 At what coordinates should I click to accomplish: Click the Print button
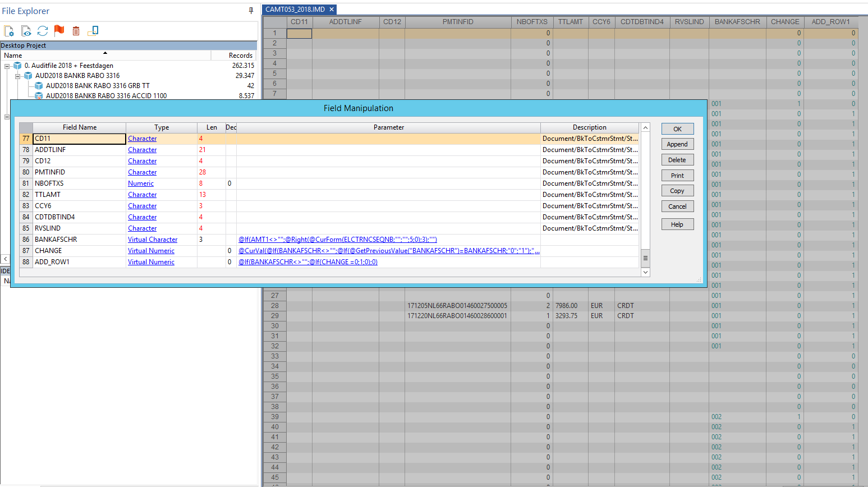tap(677, 176)
